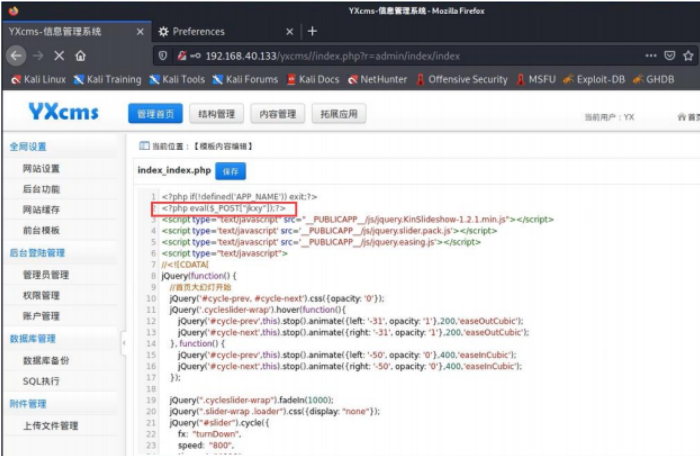Open SQL执行 in sidebar
The width and height of the screenshot is (700, 456).
41,381
